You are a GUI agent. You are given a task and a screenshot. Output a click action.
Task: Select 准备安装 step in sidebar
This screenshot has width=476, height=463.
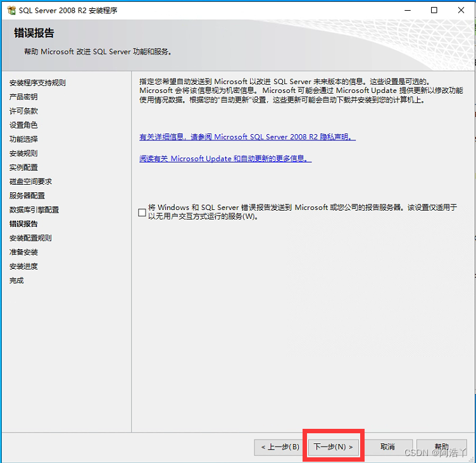tap(23, 252)
